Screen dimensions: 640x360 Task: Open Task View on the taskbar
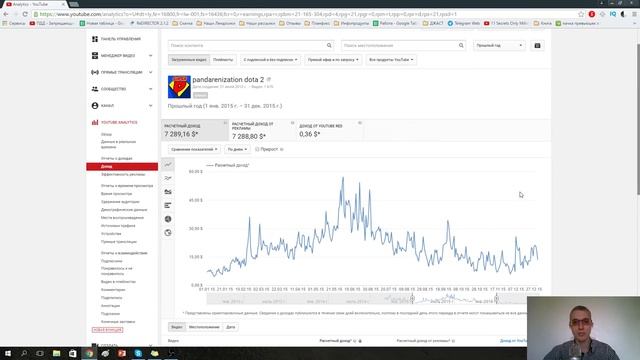pos(40,353)
